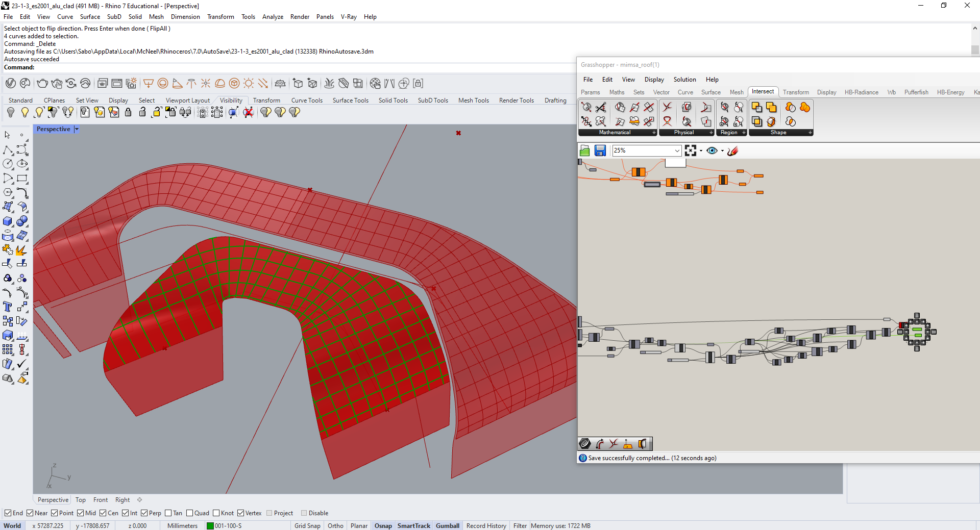The height and width of the screenshot is (530, 980).
Task: Expand the Physical panel plus
Action: point(711,133)
